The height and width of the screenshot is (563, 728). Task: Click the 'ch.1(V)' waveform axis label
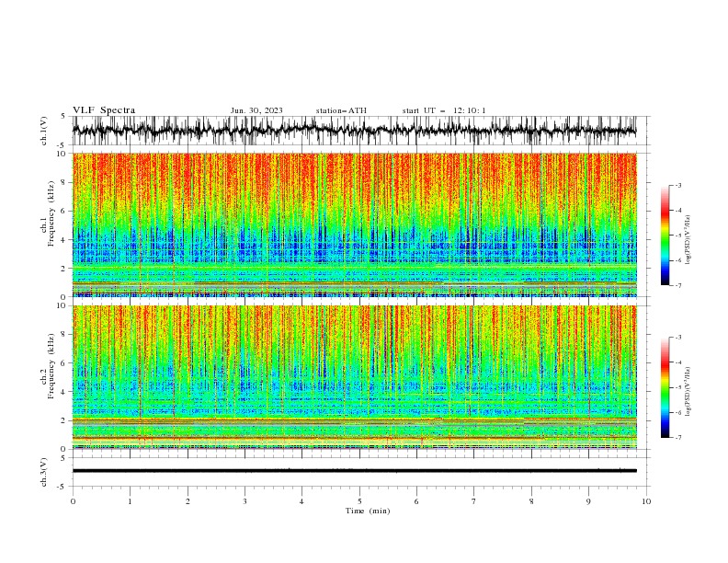click(x=44, y=131)
